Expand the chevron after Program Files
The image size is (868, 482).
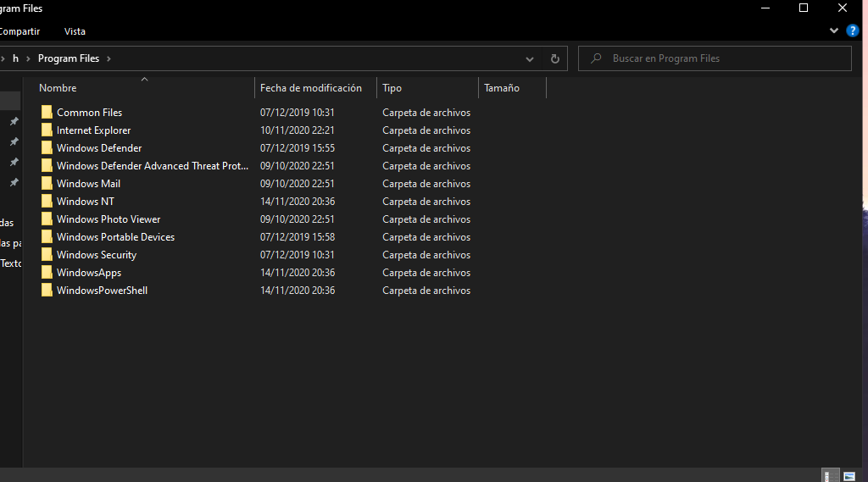[108, 58]
